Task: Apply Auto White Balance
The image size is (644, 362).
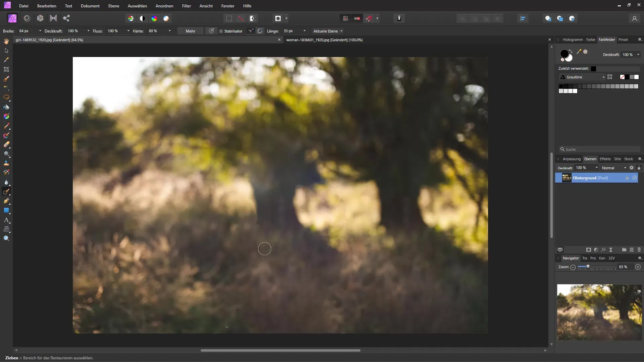Action: click(x=166, y=18)
